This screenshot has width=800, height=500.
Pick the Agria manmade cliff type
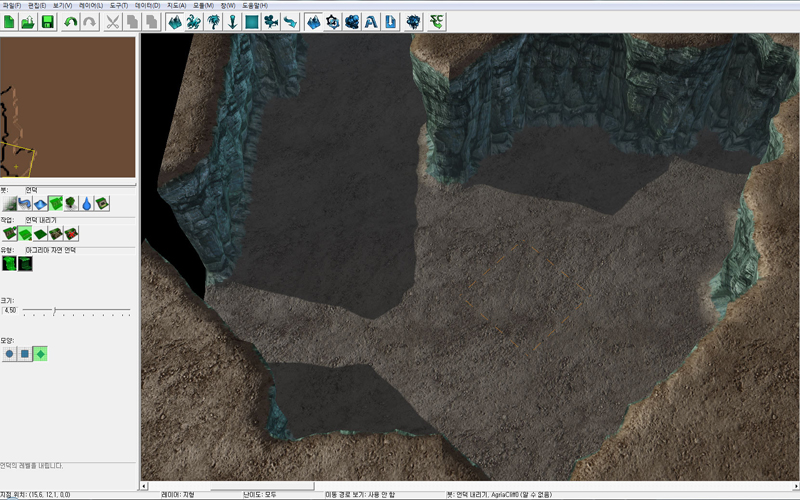tap(25, 263)
